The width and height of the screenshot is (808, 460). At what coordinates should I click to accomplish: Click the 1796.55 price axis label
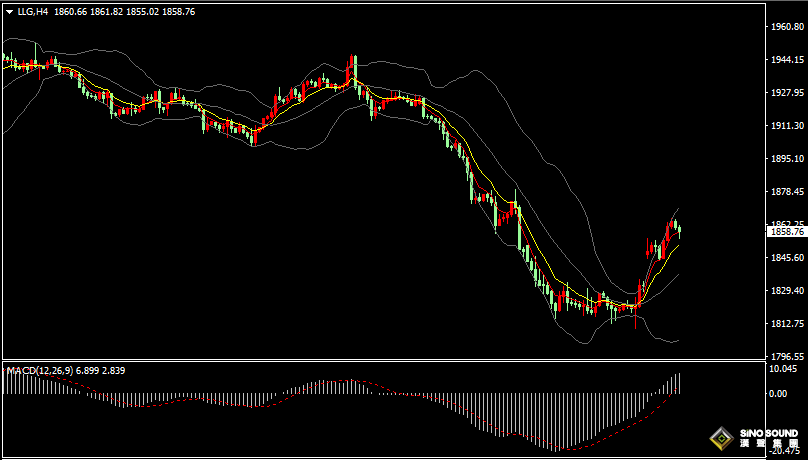[x=787, y=357]
